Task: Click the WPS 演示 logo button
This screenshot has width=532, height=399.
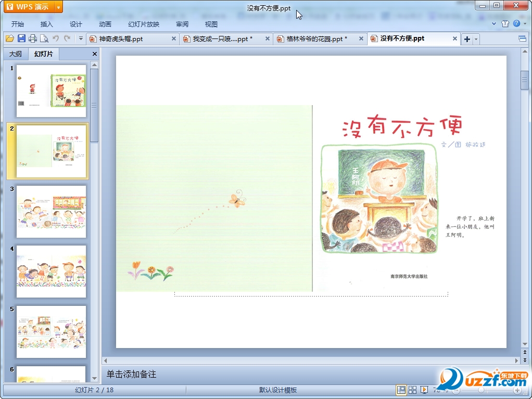Action: coord(29,7)
